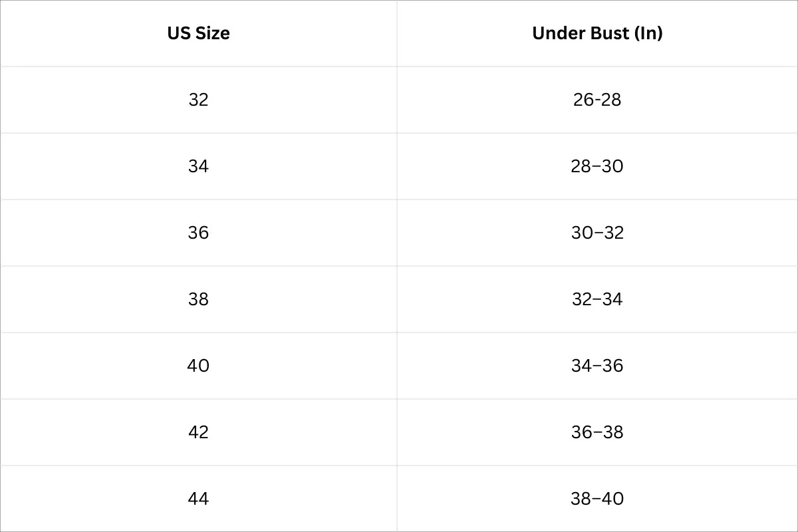Viewport: 798px width, 532px height.
Task: Click US size 36 cell
Action: [x=198, y=233]
